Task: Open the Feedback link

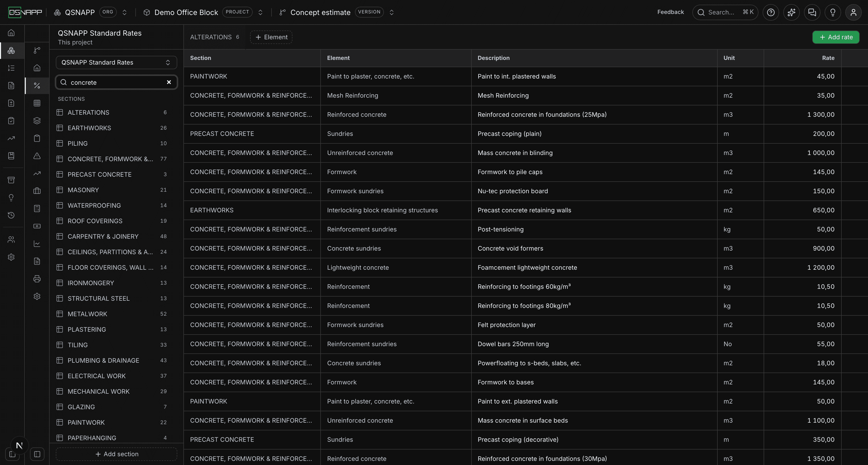Action: [x=670, y=12]
